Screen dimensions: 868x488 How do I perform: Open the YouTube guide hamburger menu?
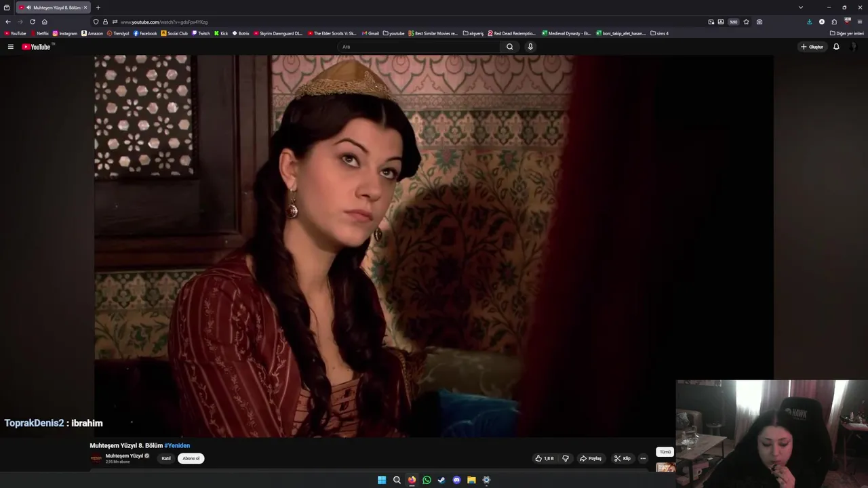pos(10,47)
